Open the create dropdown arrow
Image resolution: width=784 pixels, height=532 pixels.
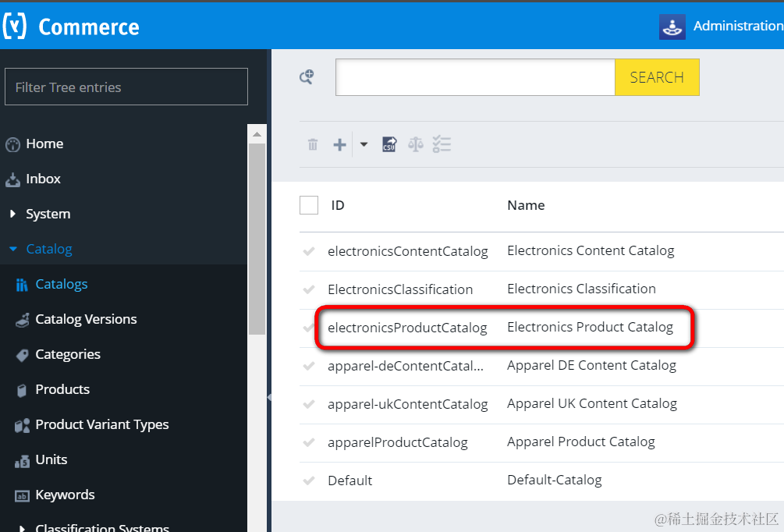coord(364,144)
